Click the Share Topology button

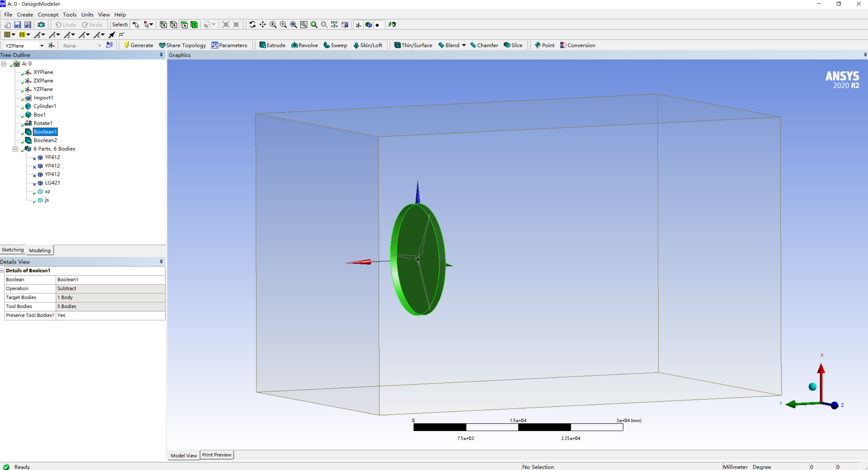(183, 45)
